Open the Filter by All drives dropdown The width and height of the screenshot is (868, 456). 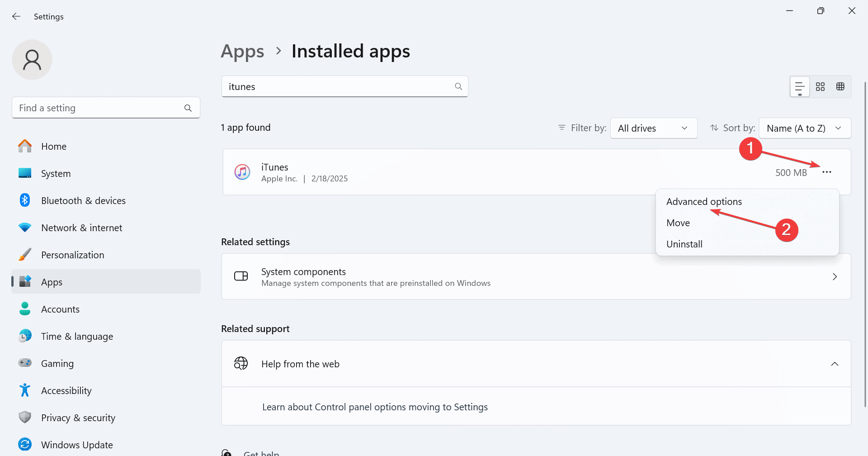coord(653,128)
